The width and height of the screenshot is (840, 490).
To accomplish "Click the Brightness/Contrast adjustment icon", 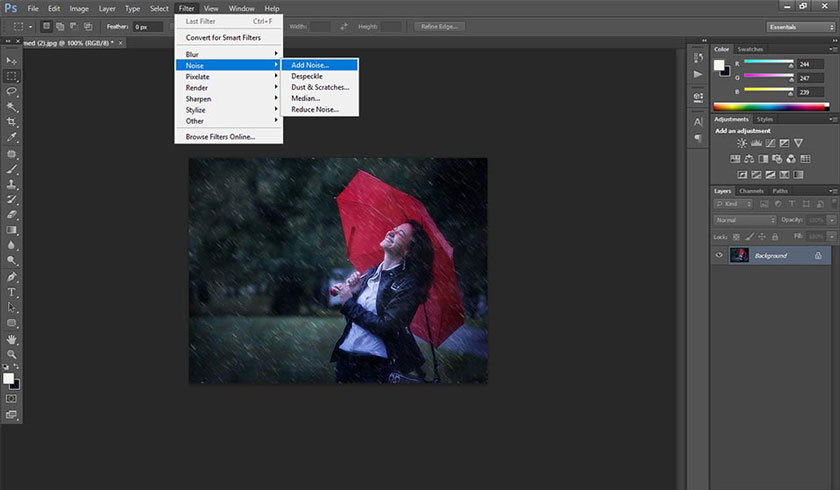I will (742, 143).
